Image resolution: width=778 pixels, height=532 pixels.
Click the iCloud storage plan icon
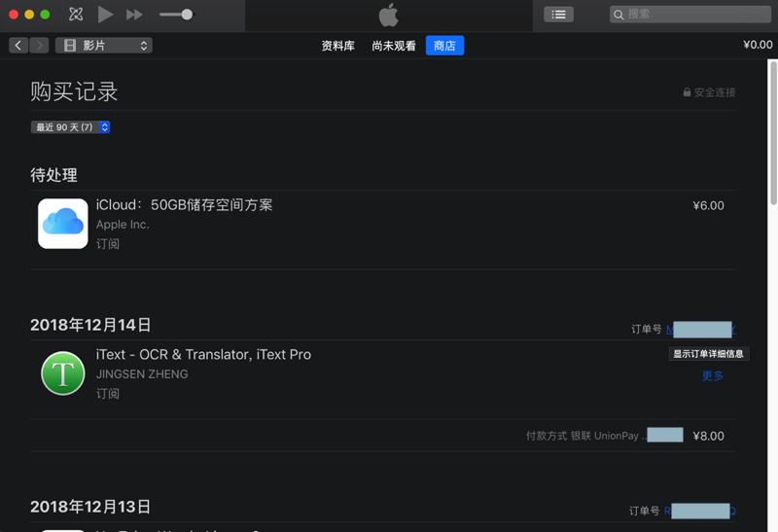click(63, 224)
